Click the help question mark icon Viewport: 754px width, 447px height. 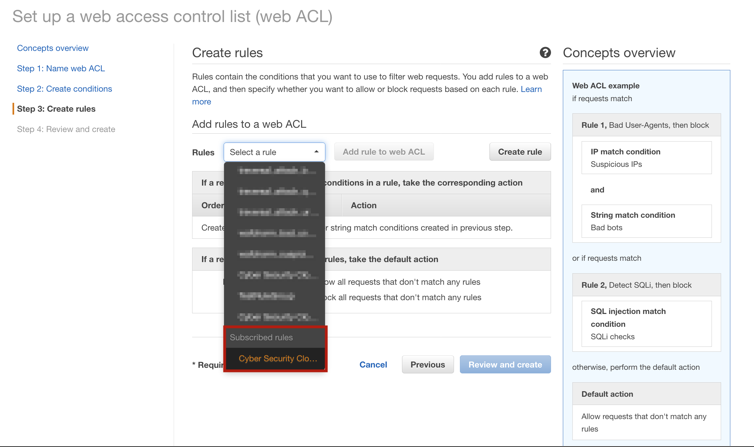545,53
